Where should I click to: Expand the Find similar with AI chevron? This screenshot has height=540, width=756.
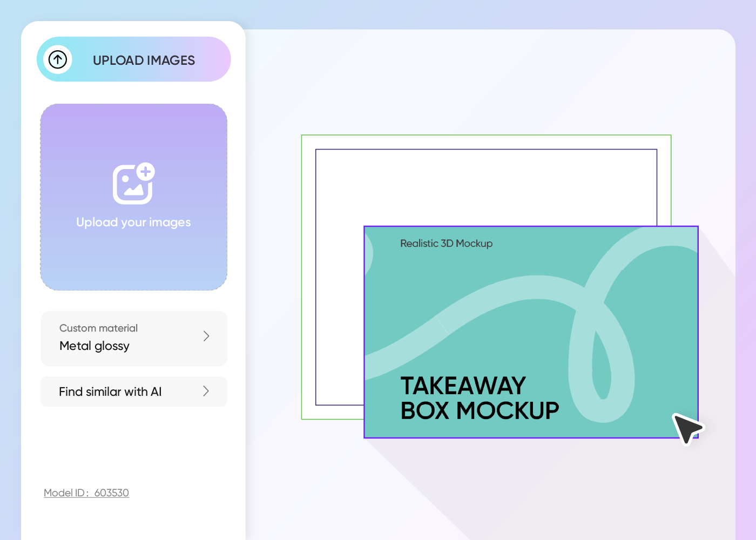coord(206,391)
